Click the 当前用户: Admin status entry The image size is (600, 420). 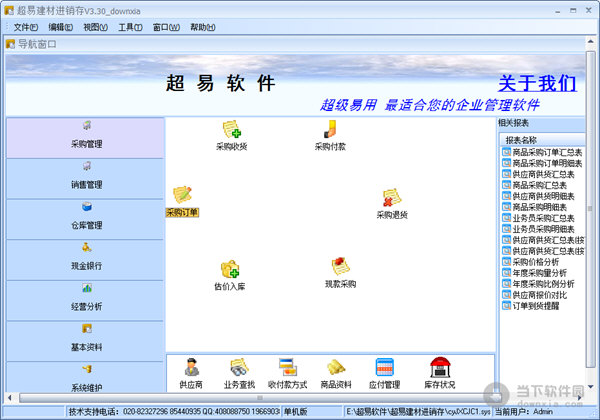click(x=524, y=412)
